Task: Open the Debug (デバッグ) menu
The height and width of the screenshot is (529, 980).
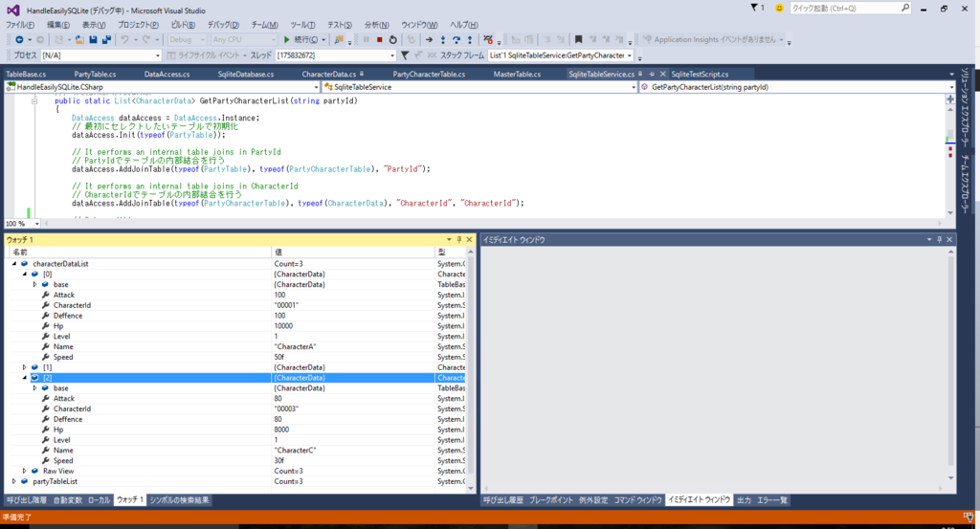Action: tap(223, 24)
